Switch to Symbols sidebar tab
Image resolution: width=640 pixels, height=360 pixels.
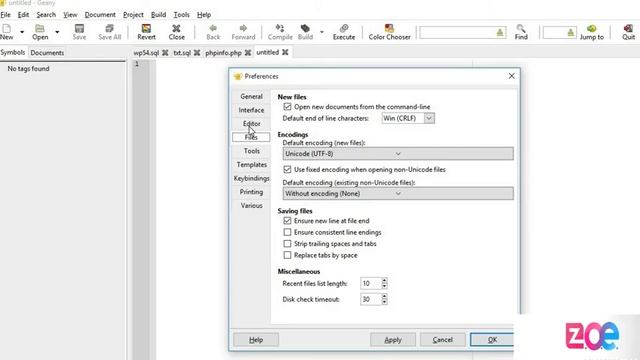coord(13,53)
